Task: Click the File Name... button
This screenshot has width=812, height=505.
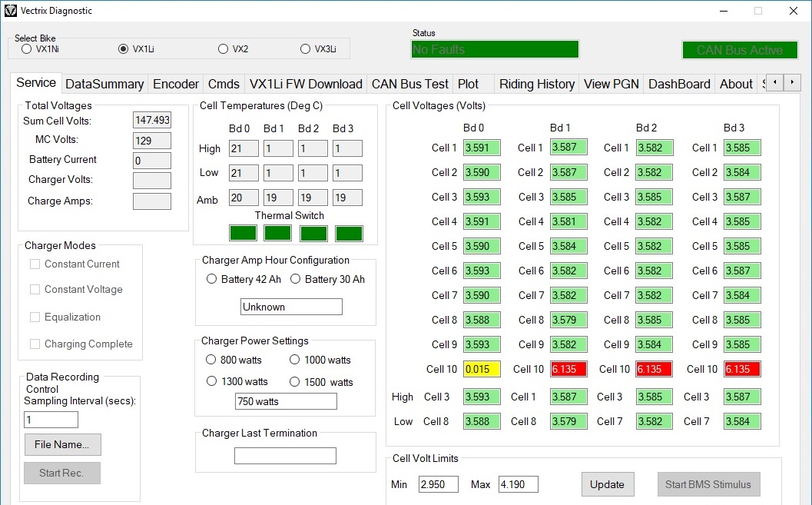Action: 62,444
